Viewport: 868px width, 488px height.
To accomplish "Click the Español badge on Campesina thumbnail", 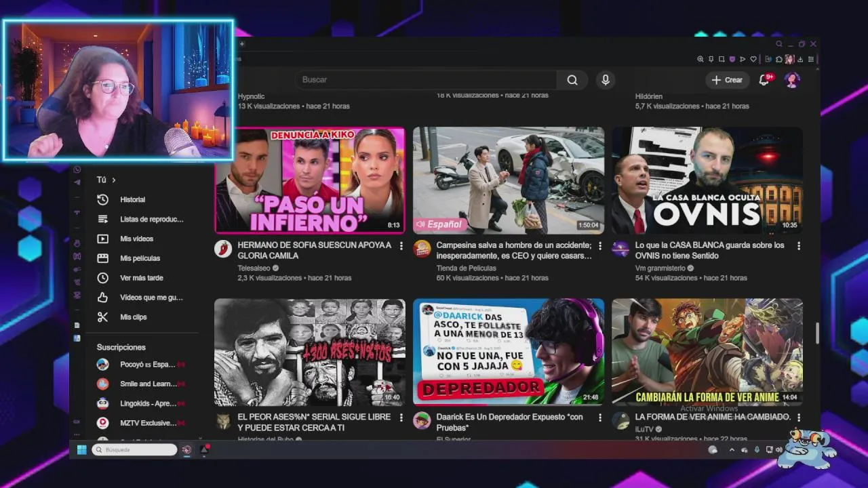I will pyautogui.click(x=439, y=224).
